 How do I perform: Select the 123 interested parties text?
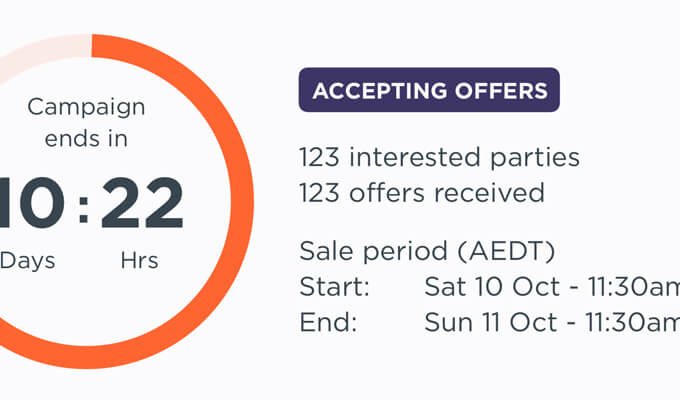[439, 157]
